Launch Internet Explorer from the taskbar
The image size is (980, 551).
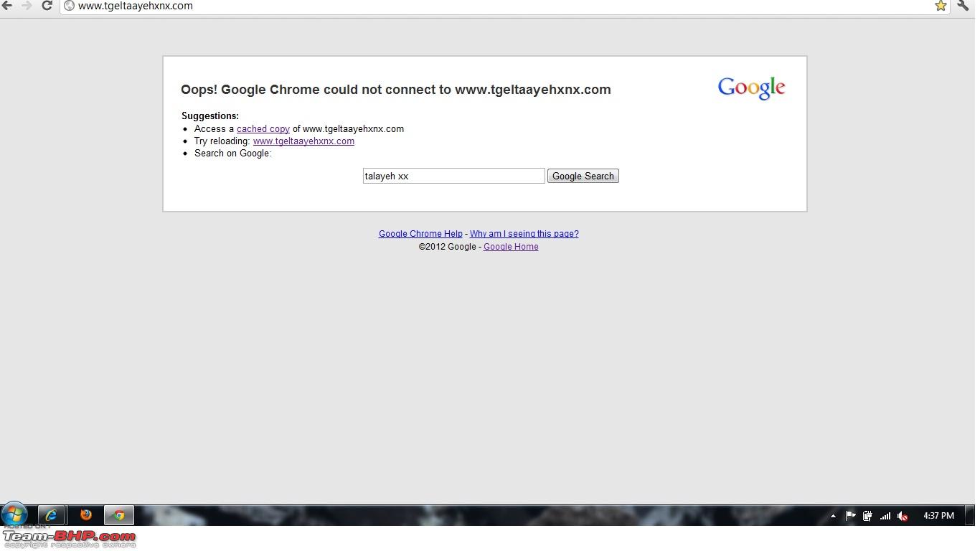(x=52, y=515)
